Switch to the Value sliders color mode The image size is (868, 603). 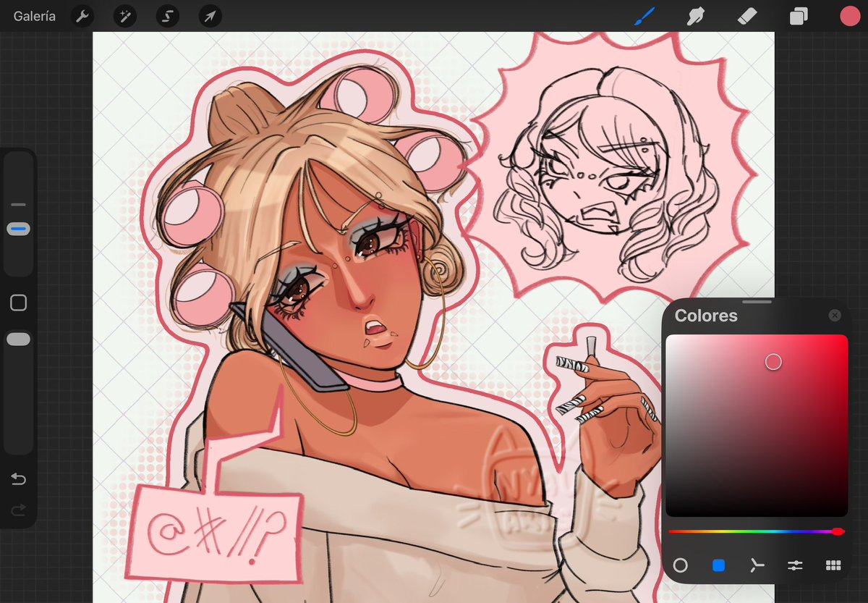coord(795,565)
